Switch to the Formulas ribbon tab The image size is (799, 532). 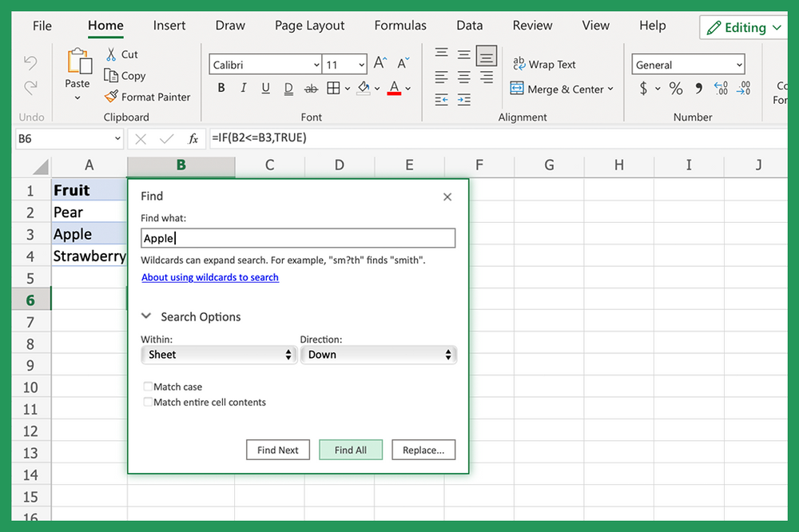[x=399, y=25]
